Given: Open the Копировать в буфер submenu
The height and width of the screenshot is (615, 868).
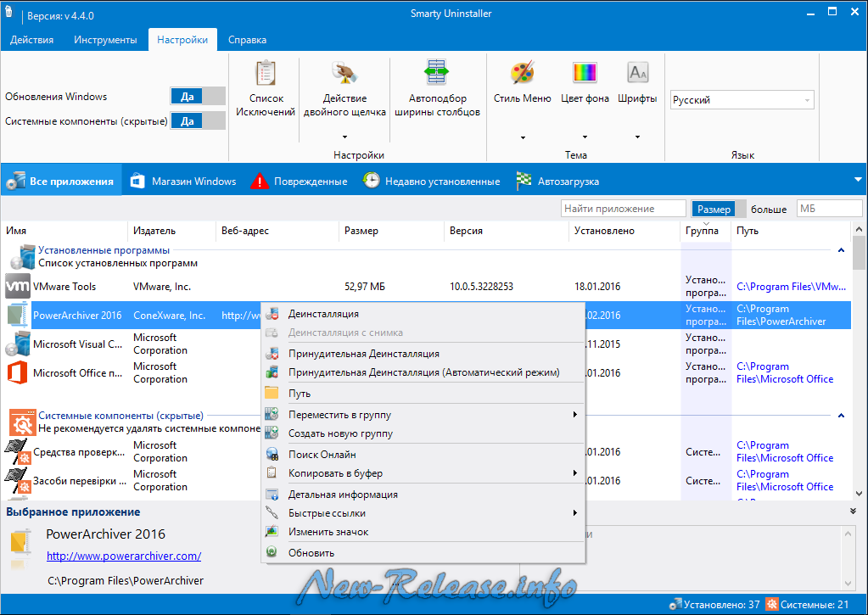Looking at the screenshot, I should point(423,473).
